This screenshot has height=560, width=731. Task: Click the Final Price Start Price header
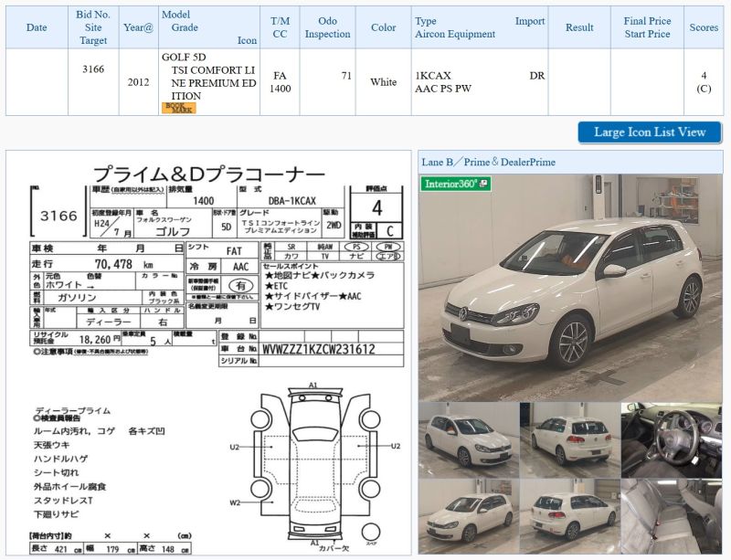647,27
